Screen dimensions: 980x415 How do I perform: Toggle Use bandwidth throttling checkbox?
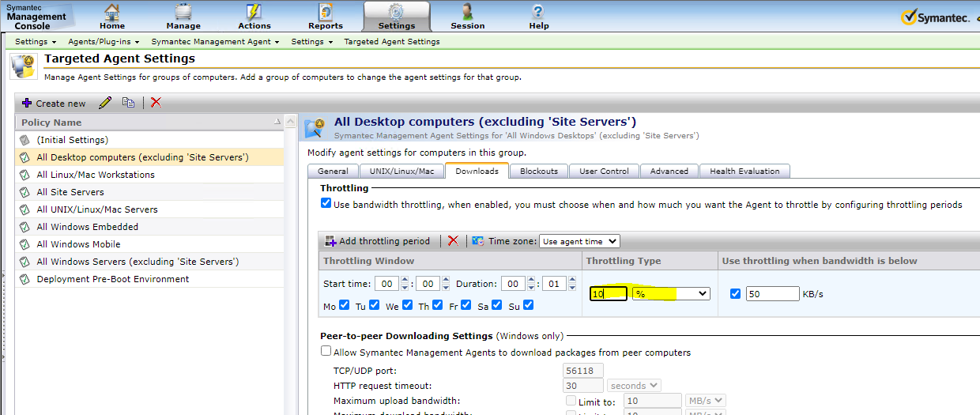[326, 203]
